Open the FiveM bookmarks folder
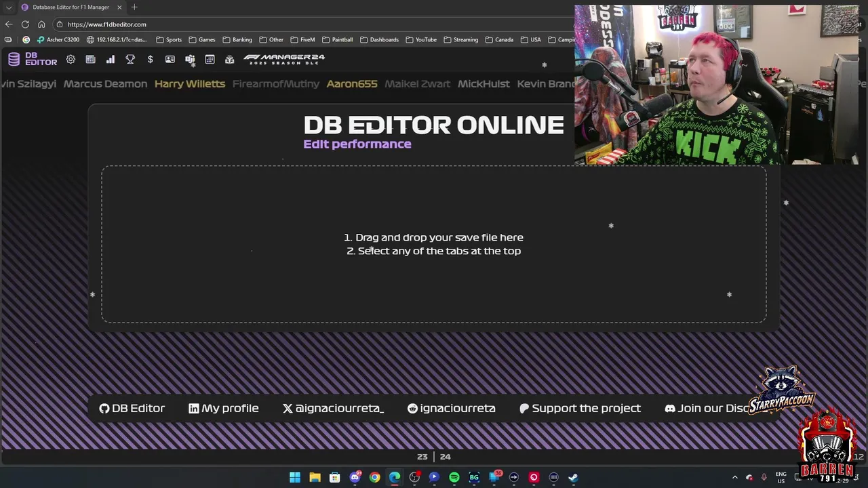This screenshot has width=868, height=488. (x=302, y=39)
